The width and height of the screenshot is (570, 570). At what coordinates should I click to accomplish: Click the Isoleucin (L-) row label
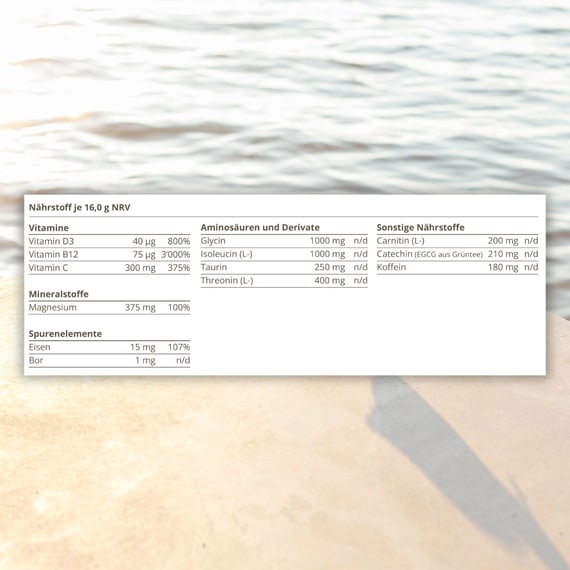(226, 254)
